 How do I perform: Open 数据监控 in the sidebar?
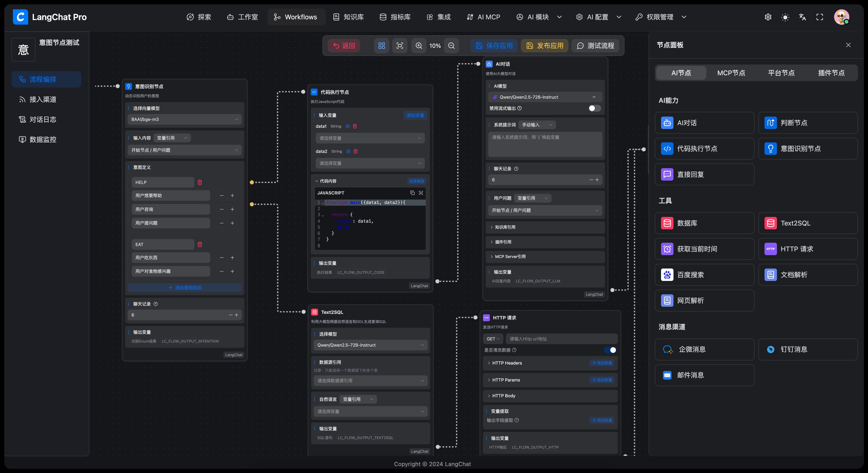coord(46,140)
